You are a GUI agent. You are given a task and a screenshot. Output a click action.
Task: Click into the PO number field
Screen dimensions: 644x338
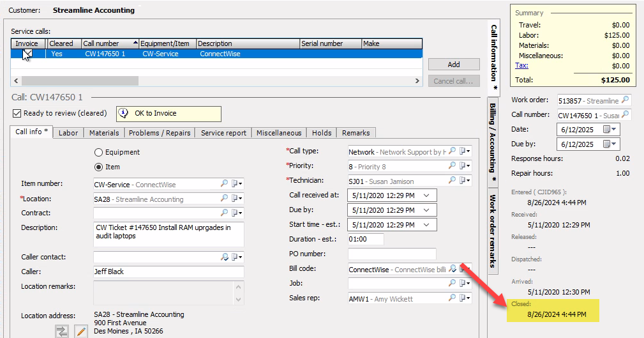(x=392, y=254)
